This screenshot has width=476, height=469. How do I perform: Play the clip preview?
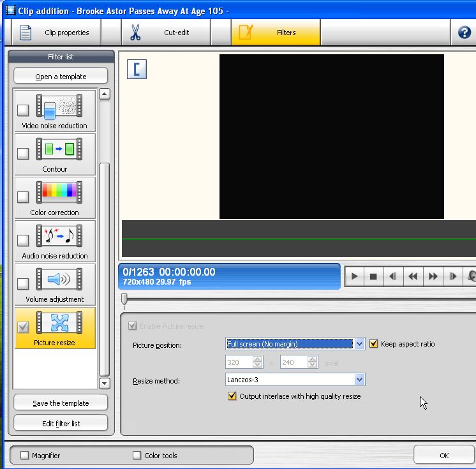(354, 276)
